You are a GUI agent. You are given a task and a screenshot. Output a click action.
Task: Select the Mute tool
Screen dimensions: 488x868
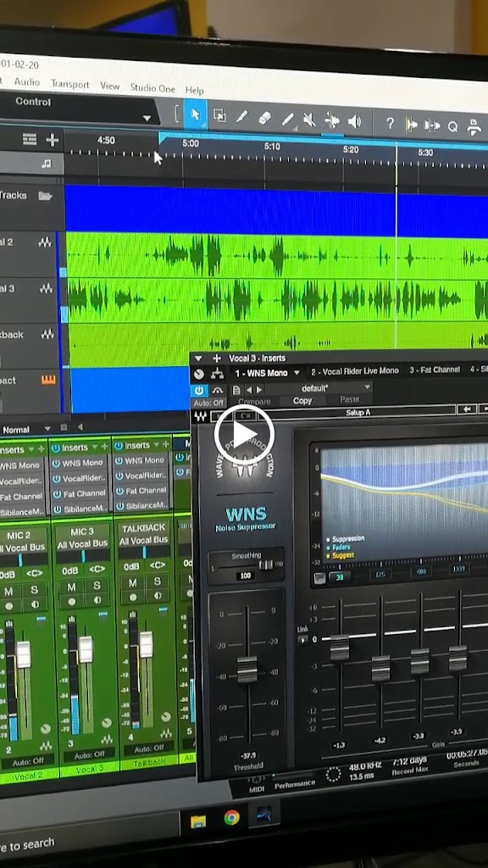point(310,120)
